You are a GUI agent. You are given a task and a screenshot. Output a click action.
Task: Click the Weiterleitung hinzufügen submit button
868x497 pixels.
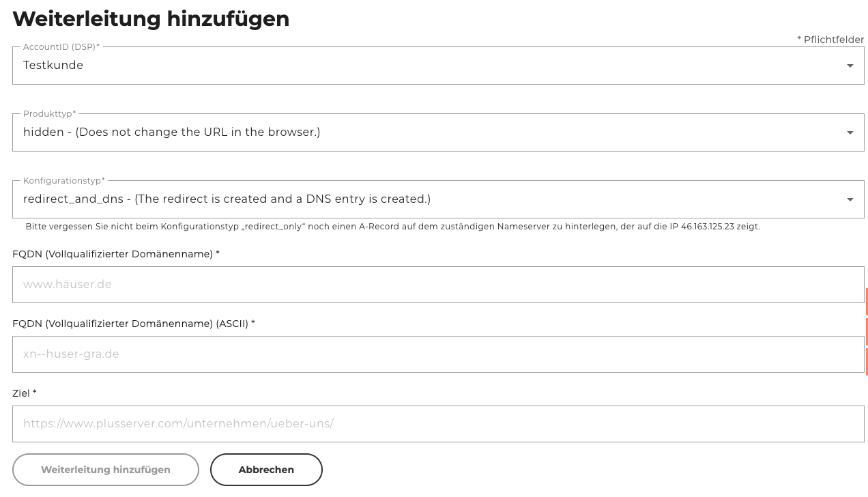106,470
